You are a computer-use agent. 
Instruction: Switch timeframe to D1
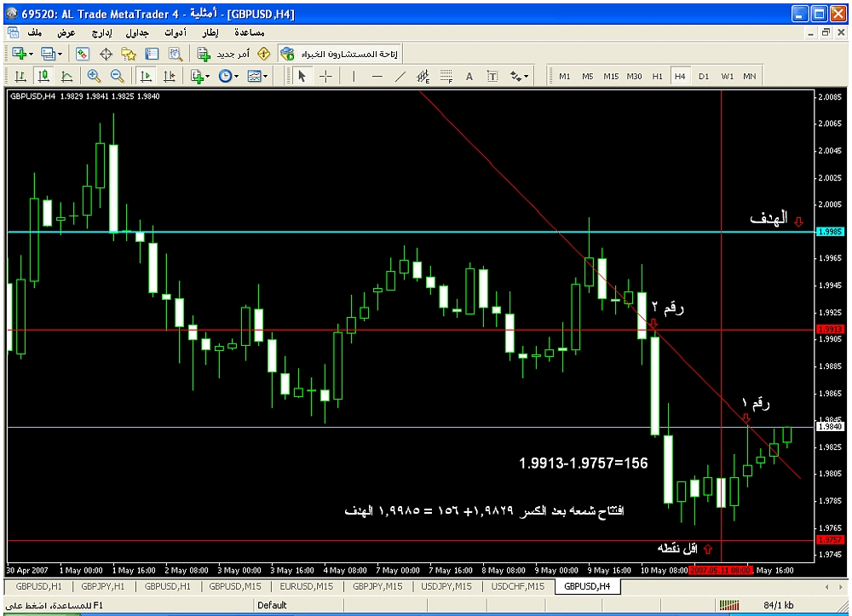point(704,76)
